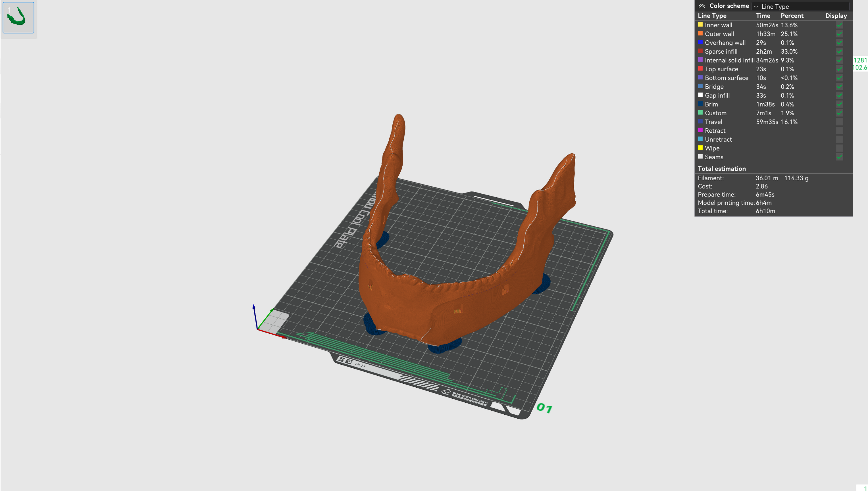
Task: Click the Wipe yellow color swatch
Action: (701, 148)
